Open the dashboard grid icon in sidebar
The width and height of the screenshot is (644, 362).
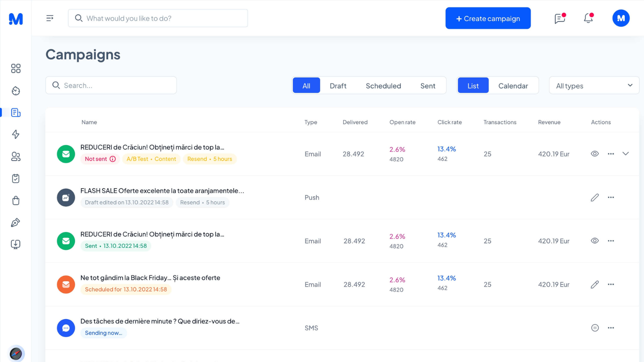tap(16, 68)
